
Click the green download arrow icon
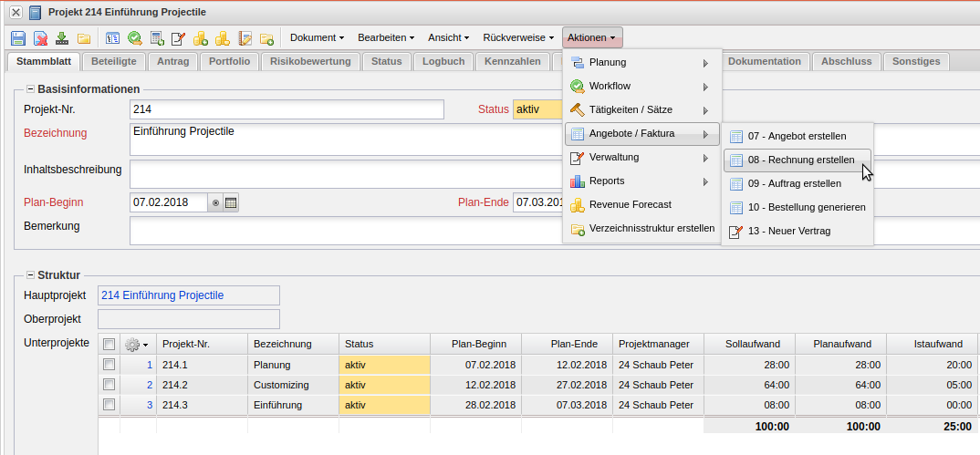62,38
